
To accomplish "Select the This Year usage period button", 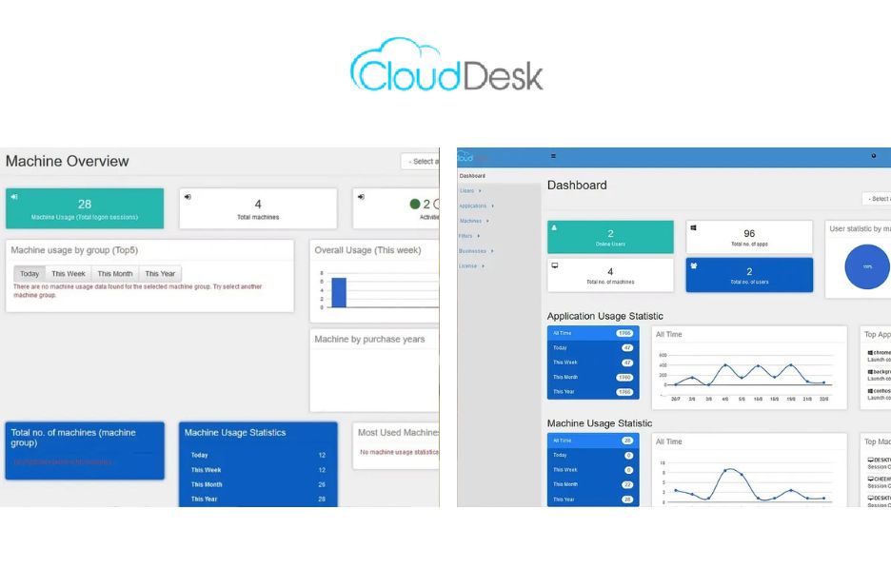I will 159,274.
